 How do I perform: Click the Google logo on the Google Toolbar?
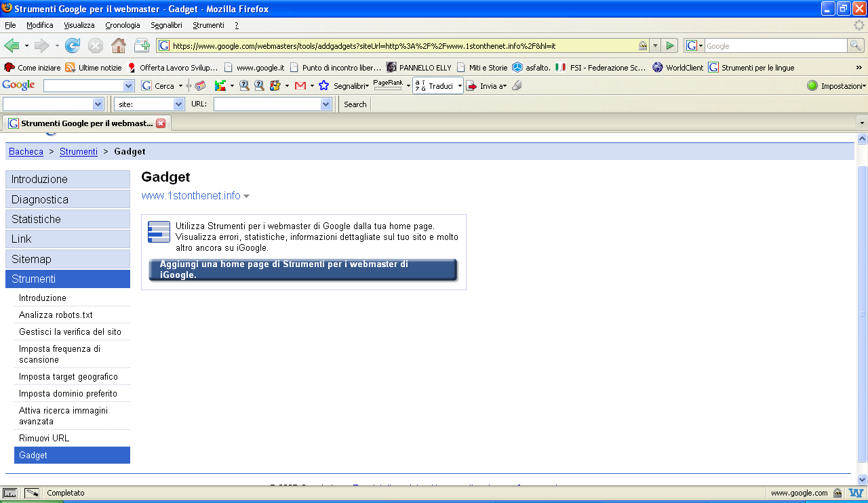point(19,85)
